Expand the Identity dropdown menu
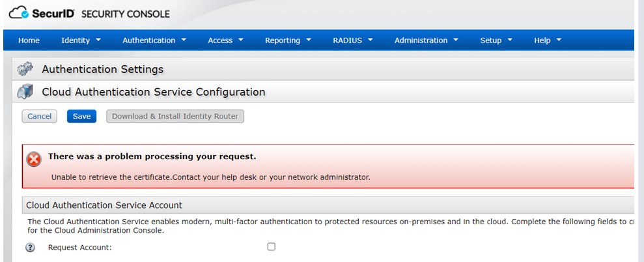This screenshot has height=262, width=644. (x=81, y=40)
